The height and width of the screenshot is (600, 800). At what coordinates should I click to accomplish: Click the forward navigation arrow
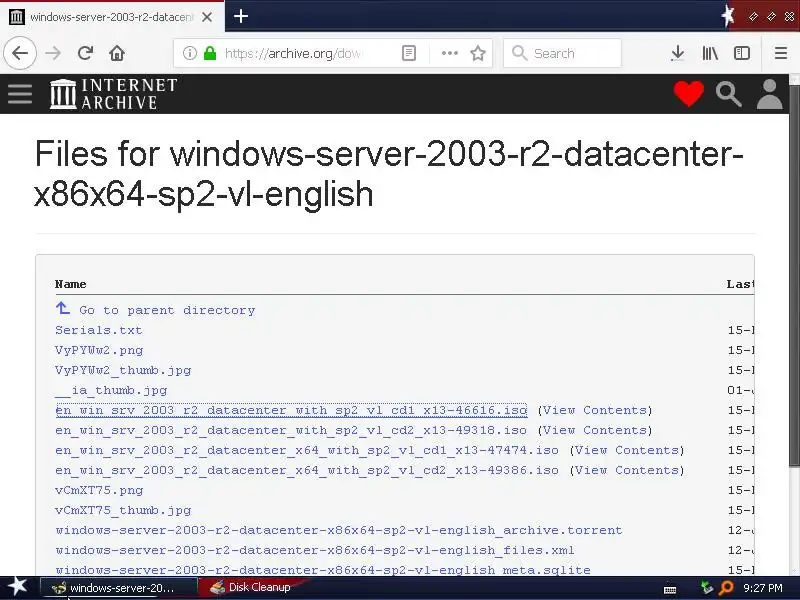pos(53,53)
